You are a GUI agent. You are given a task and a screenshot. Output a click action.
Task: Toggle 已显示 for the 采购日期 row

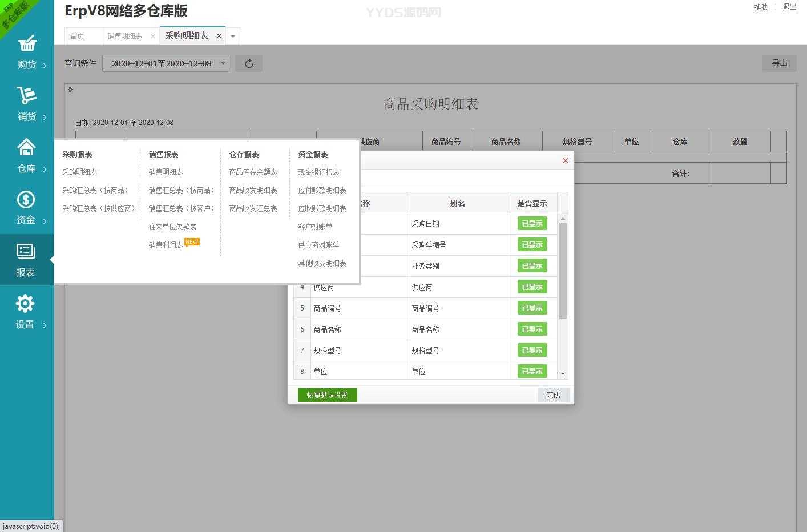click(x=532, y=224)
